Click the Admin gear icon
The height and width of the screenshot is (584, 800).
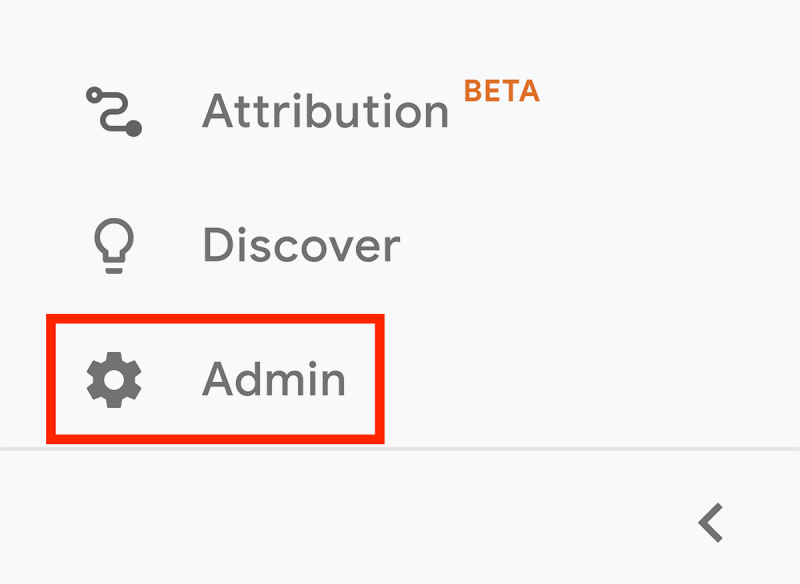[x=114, y=380]
